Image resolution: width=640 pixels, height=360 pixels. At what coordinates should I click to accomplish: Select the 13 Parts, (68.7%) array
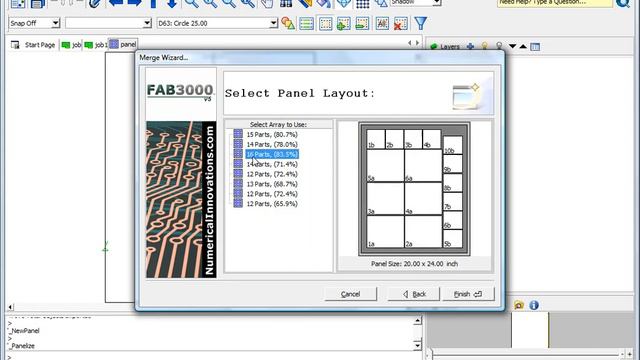[x=272, y=184]
